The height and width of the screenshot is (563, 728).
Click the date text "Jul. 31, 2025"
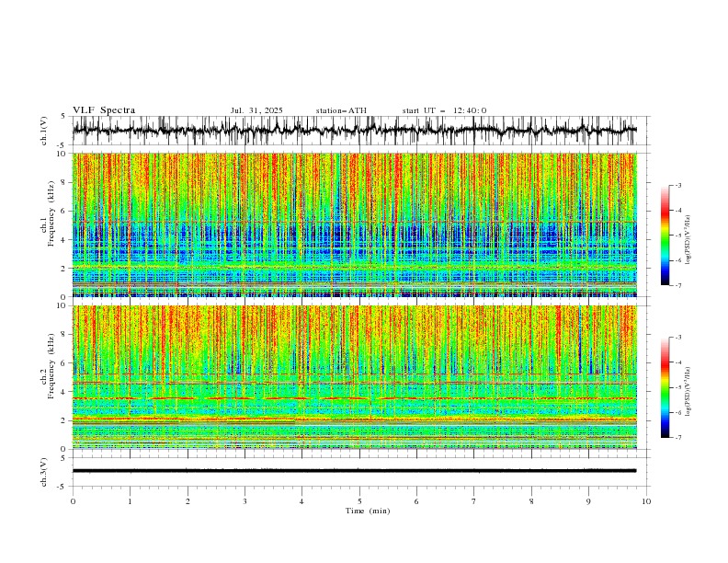click(x=256, y=110)
